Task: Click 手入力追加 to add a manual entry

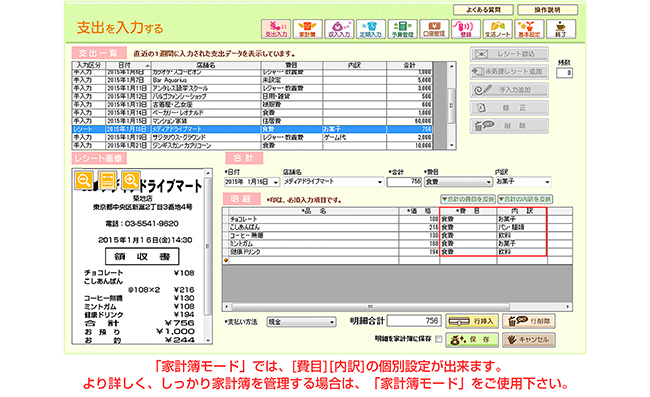Action: (x=509, y=90)
